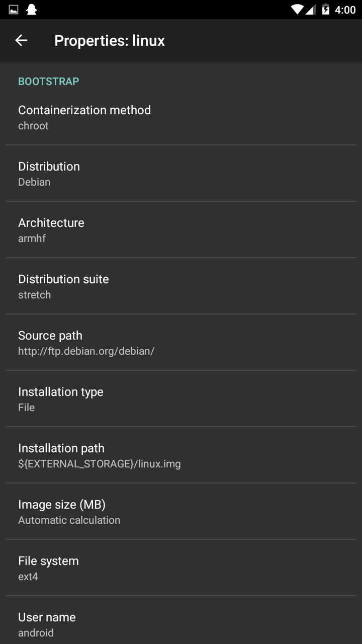Tap the Wi-Fi status icon
Screen dimensions: 362x644
coord(297,10)
